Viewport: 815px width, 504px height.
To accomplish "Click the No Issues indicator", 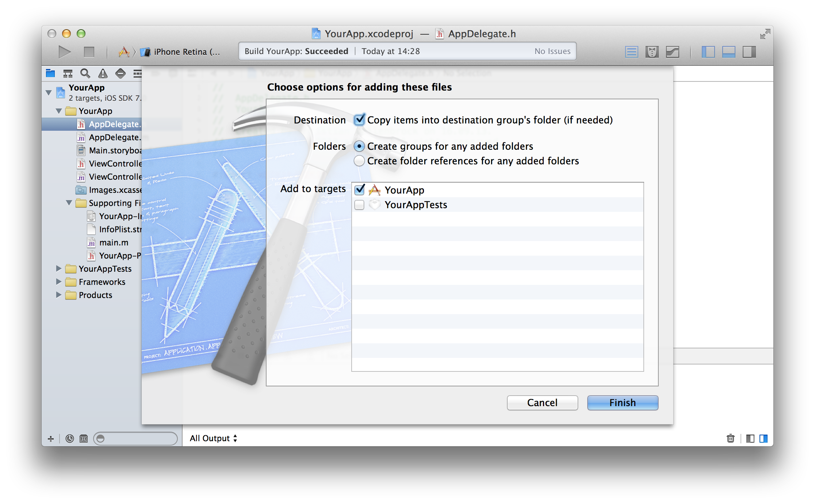I will pos(552,51).
